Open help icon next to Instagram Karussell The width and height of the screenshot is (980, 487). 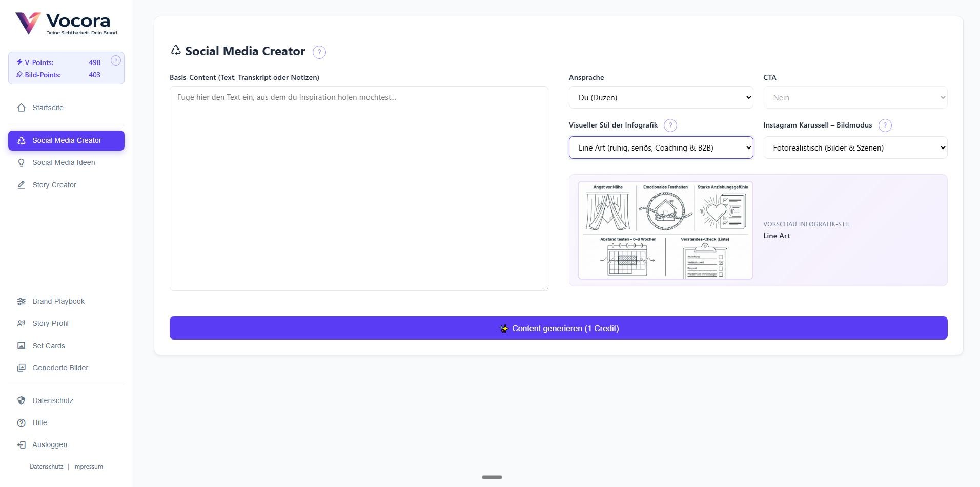click(885, 125)
